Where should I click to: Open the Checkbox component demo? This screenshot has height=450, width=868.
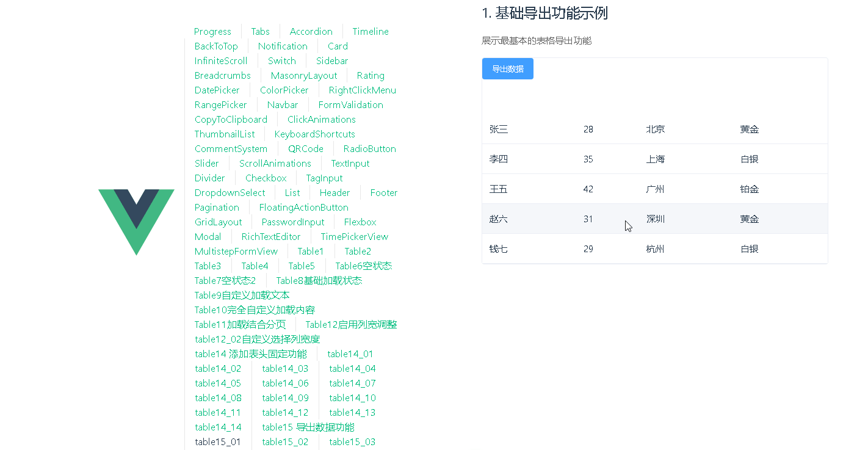click(266, 178)
